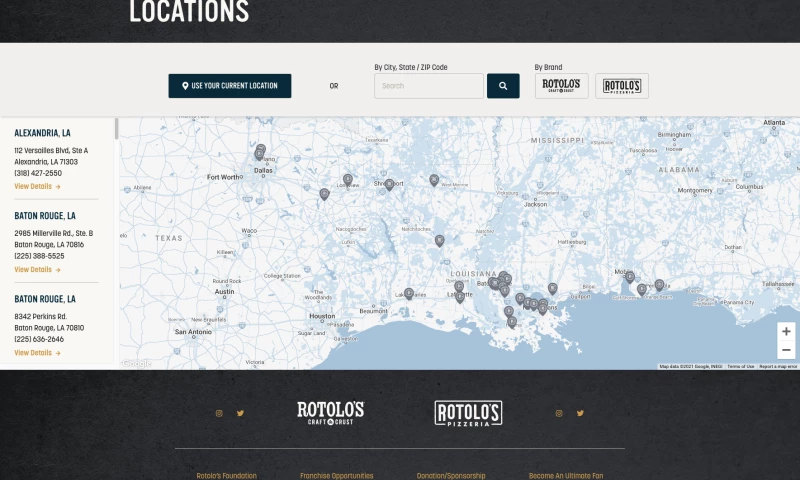Screen dimensions: 800x480
Task: Click the address 112 Versailles Blvd, Ste A
Action: pyautogui.click(x=51, y=150)
